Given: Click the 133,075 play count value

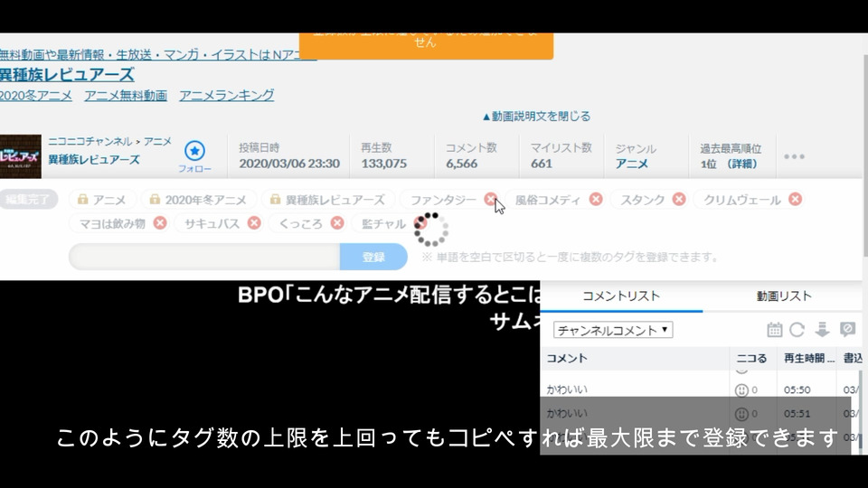Looking at the screenshot, I should pyautogui.click(x=383, y=164).
